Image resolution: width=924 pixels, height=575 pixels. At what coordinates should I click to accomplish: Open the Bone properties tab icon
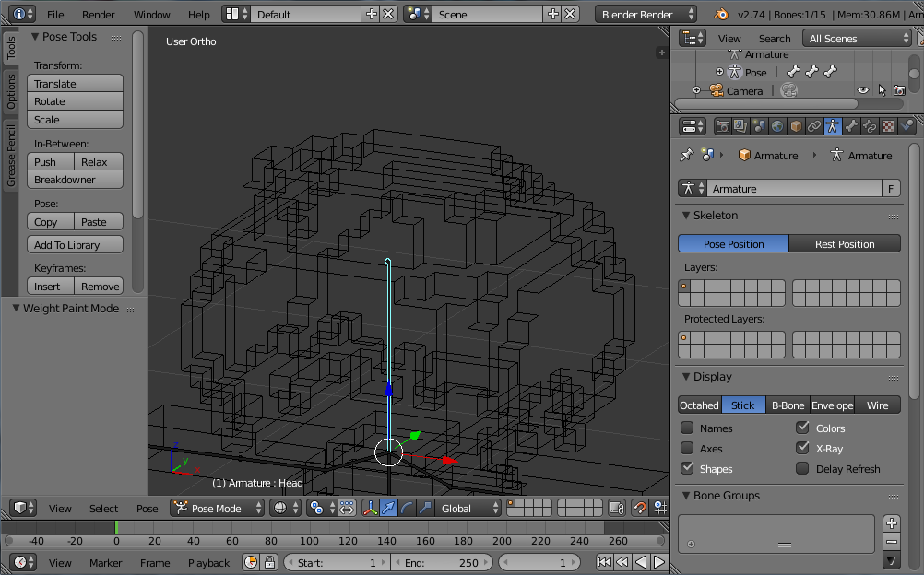click(x=851, y=126)
